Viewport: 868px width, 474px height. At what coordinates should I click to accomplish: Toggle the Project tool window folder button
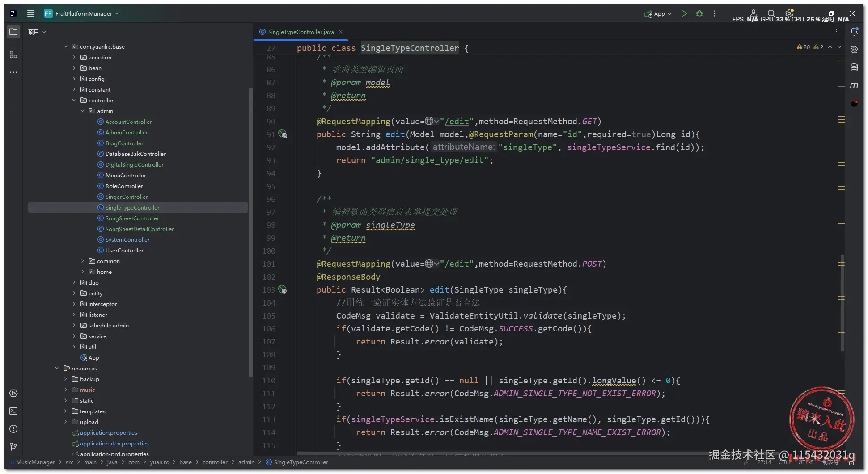pyautogui.click(x=13, y=32)
